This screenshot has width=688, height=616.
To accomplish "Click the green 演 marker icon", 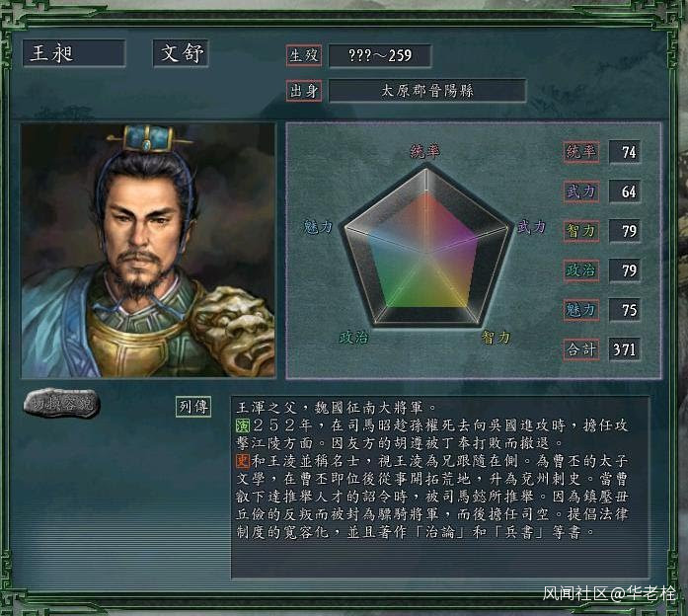I will point(242,425).
